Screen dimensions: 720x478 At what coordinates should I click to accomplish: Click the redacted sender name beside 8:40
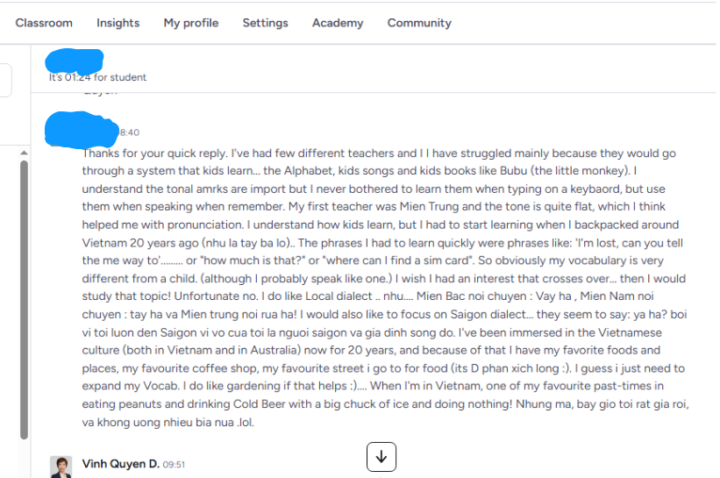tap(80, 128)
